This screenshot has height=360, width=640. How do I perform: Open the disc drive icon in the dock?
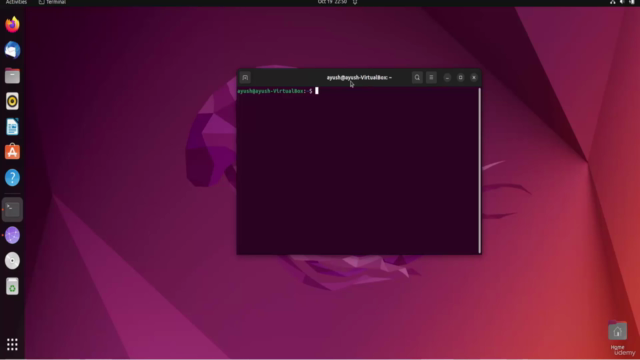tap(12, 261)
